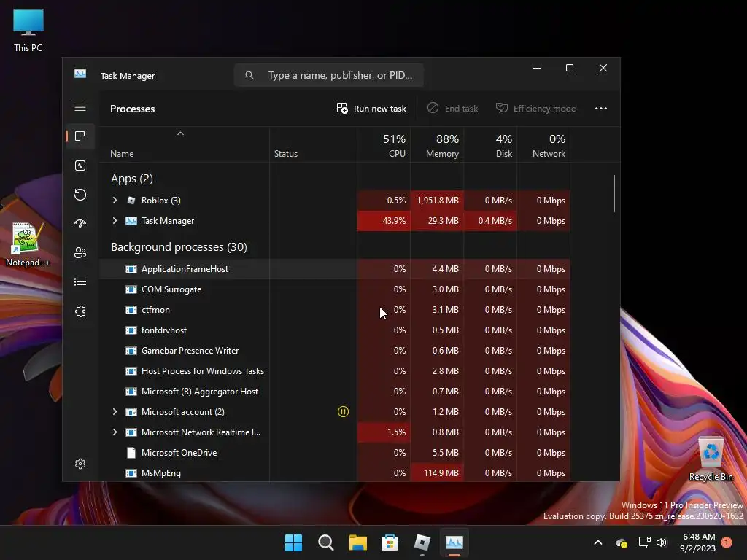Select the COM Surrogate process row
This screenshot has width=747, height=560.
point(334,289)
